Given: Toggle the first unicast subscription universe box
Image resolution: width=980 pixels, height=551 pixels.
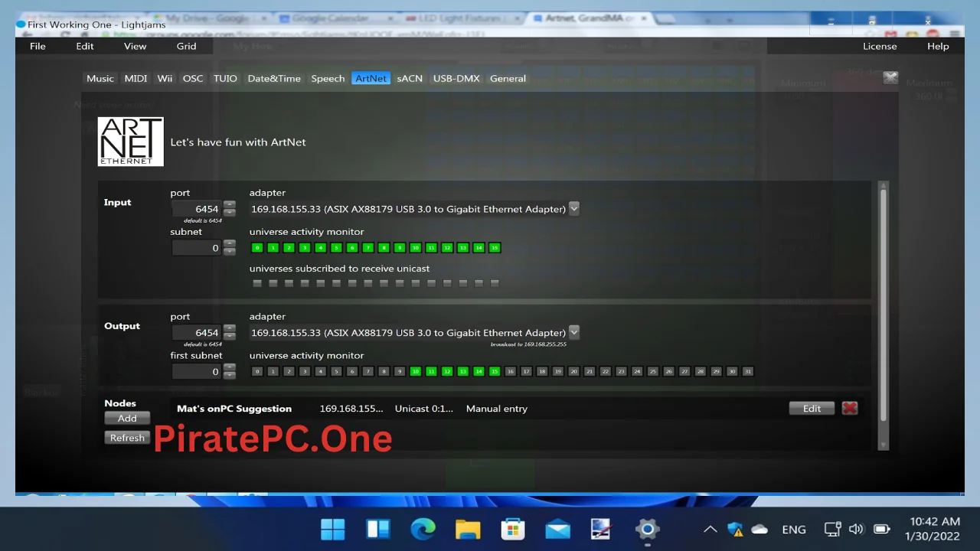Looking at the screenshot, I should (x=257, y=283).
